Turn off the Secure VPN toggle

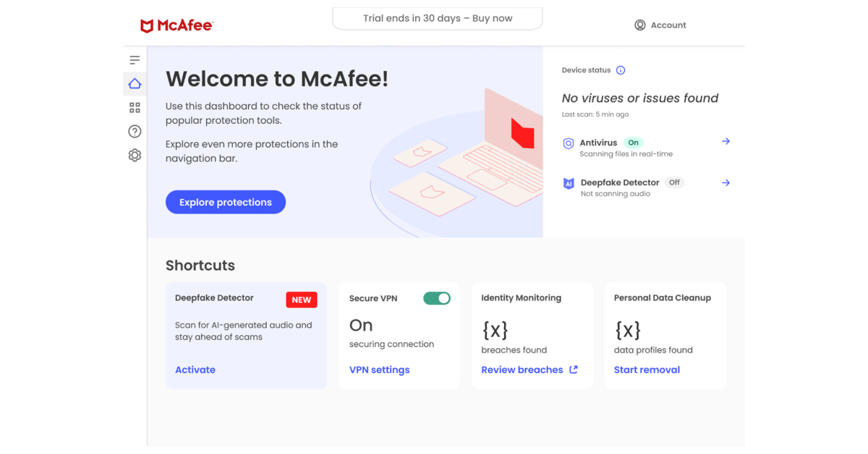[437, 298]
